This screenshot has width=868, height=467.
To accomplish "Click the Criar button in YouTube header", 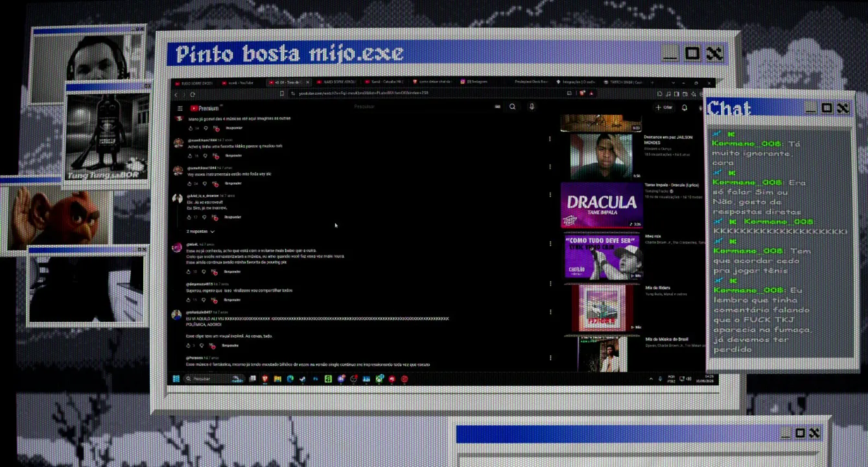I will 664,108.
